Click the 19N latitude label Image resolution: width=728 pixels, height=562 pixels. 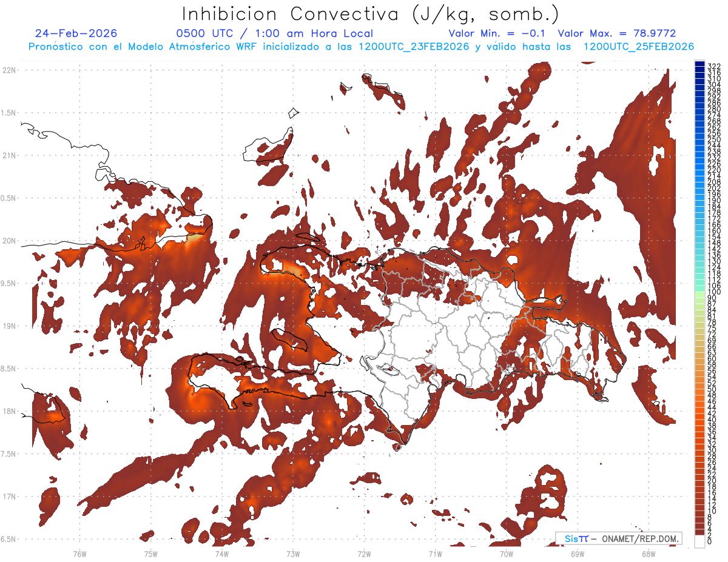[8, 326]
